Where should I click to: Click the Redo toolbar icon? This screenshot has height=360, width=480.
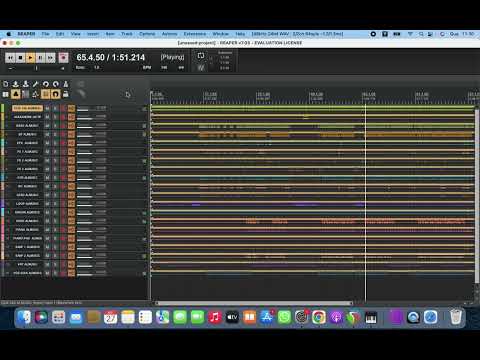click(56, 84)
